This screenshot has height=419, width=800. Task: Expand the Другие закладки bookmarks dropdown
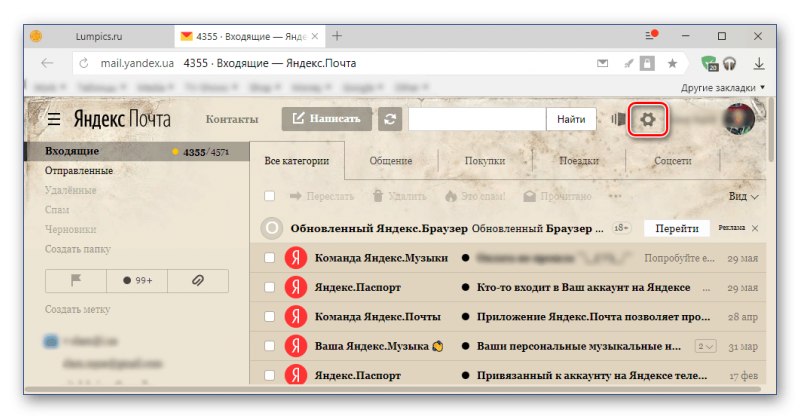[723, 88]
